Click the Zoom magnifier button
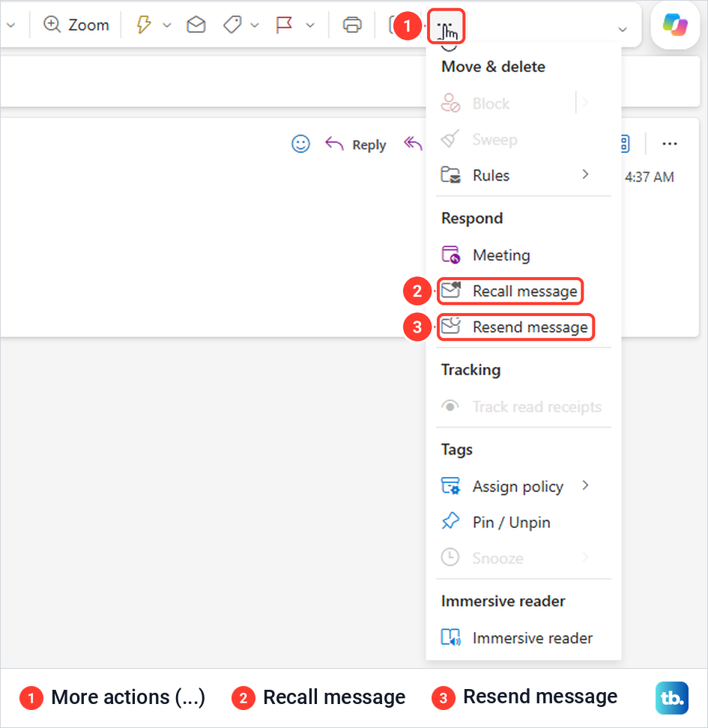This screenshot has height=728, width=708. click(x=76, y=25)
